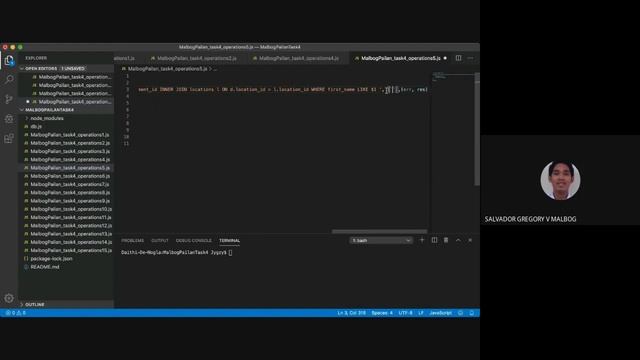
Task: Open editor More Actions ellipsis menu
Action: tap(470, 58)
